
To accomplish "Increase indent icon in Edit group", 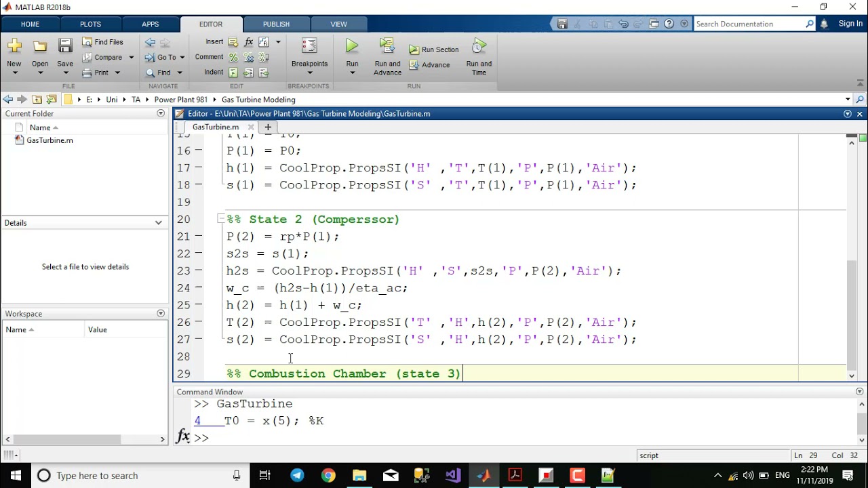I will coord(249,73).
